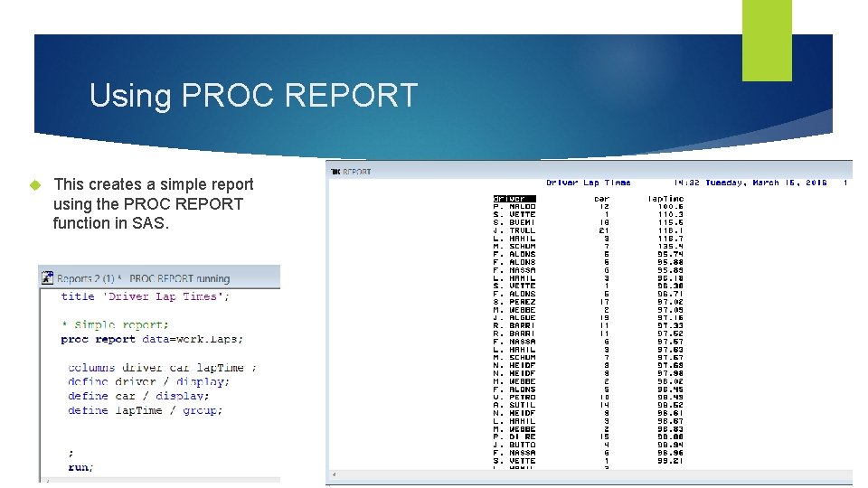Viewport: 868px width, 488px height.
Task: Select the V. PETRO row
Action: [589, 398]
